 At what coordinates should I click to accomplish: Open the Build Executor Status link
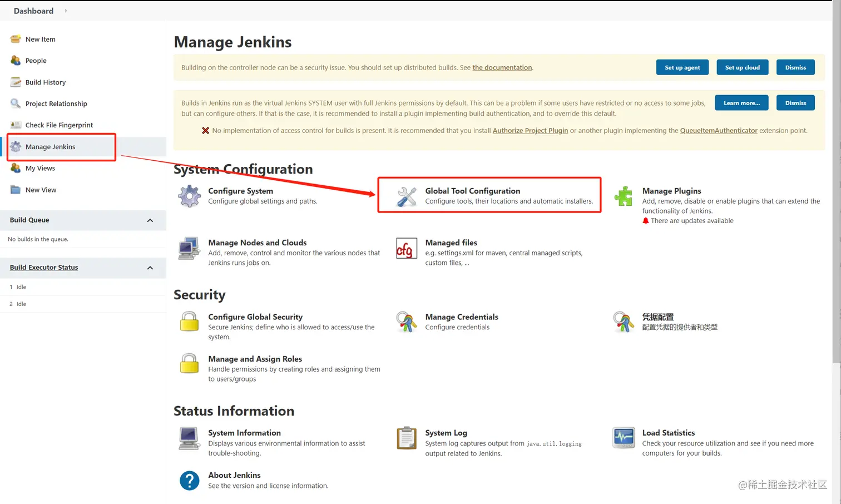click(44, 268)
